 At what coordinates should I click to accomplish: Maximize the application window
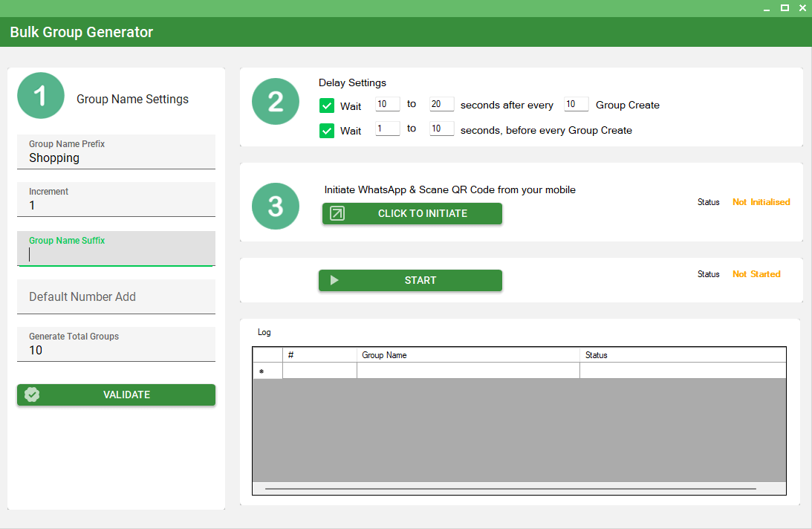pyautogui.click(x=784, y=8)
